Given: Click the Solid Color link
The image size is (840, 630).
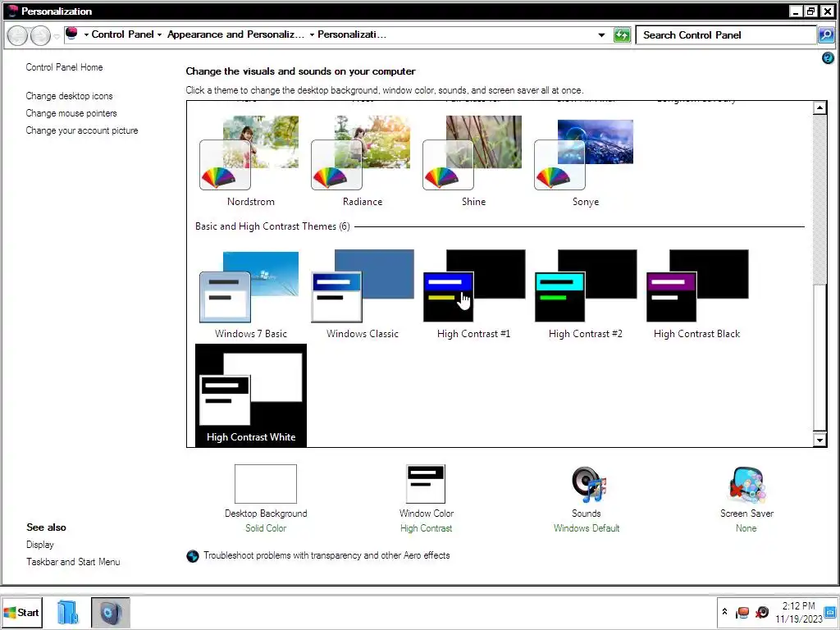Looking at the screenshot, I should coord(266,528).
